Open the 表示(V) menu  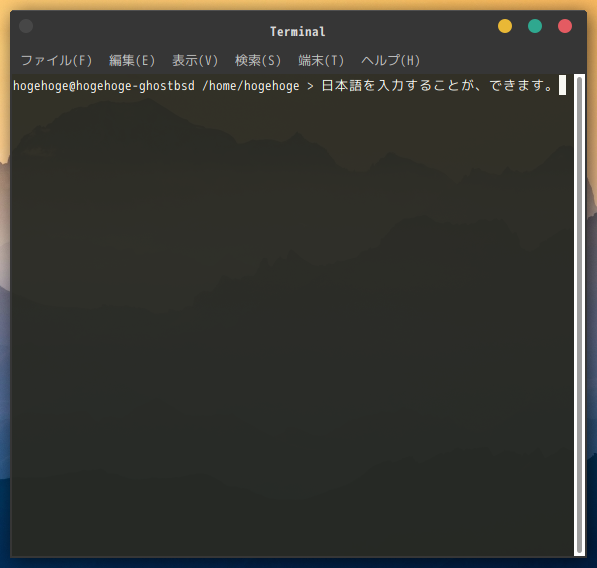pos(195,60)
